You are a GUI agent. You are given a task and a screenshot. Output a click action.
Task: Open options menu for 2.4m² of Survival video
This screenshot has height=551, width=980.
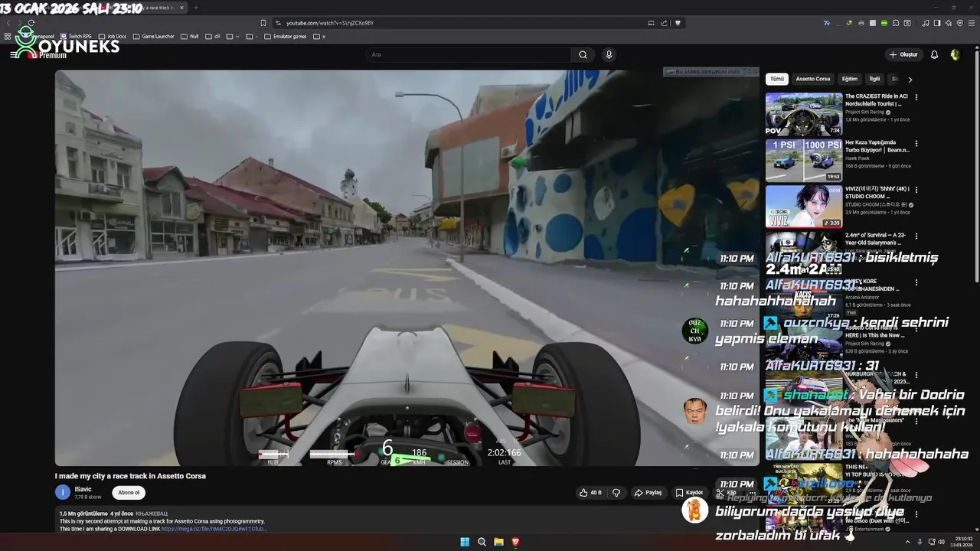tap(916, 236)
